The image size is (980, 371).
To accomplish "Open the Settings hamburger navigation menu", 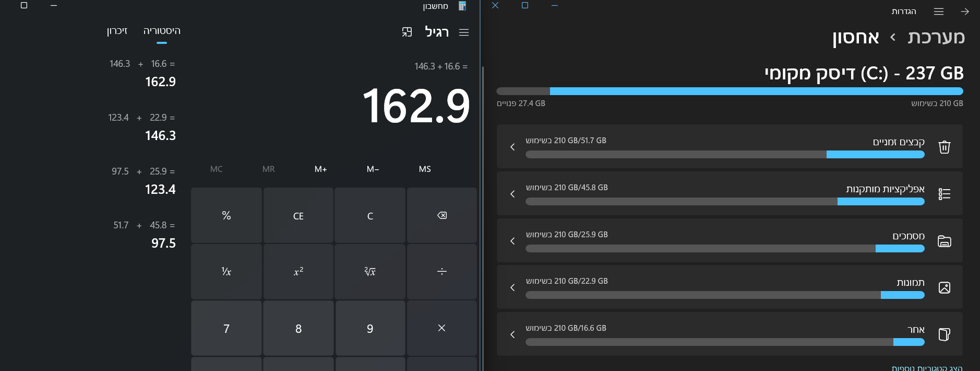I will coord(939,11).
